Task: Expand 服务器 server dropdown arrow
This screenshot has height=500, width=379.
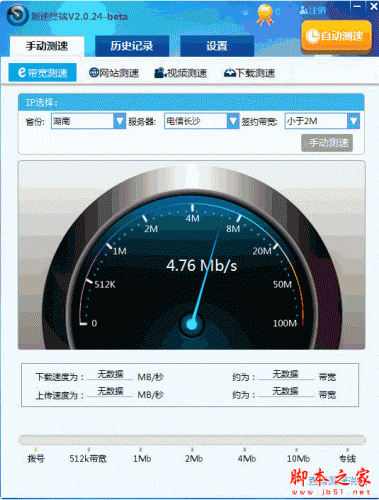Action: (233, 121)
